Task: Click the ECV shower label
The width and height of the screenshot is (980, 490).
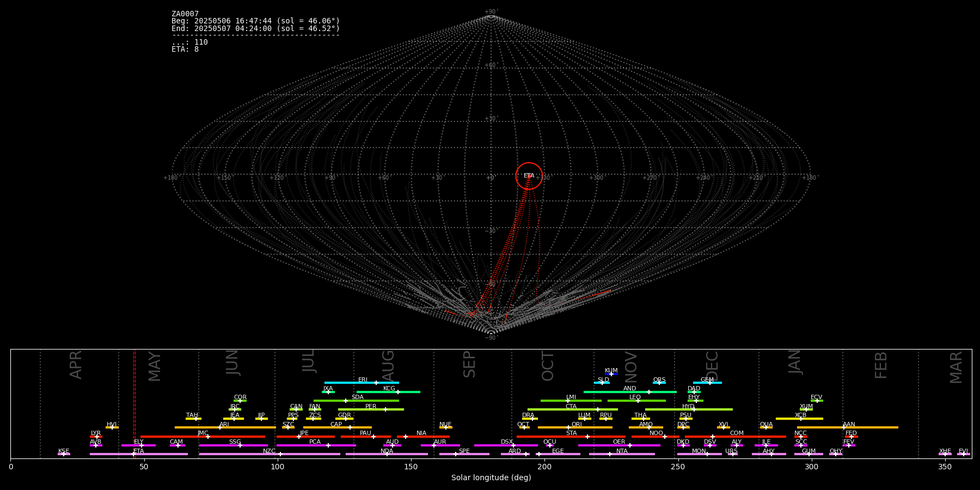Action: point(817,397)
